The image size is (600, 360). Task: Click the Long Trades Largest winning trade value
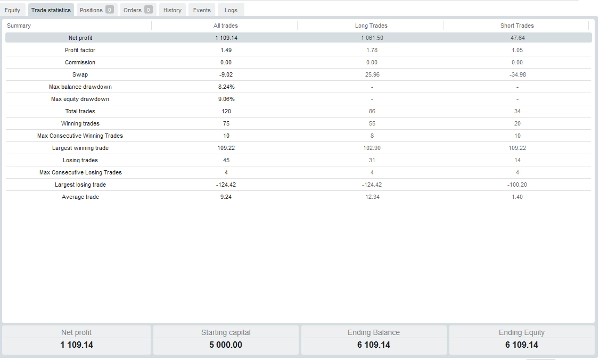point(372,148)
